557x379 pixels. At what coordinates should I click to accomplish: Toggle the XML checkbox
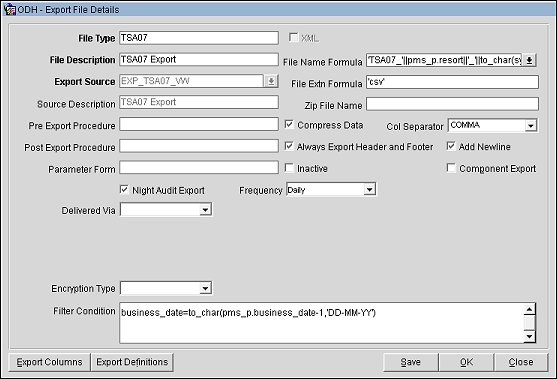tap(293, 37)
